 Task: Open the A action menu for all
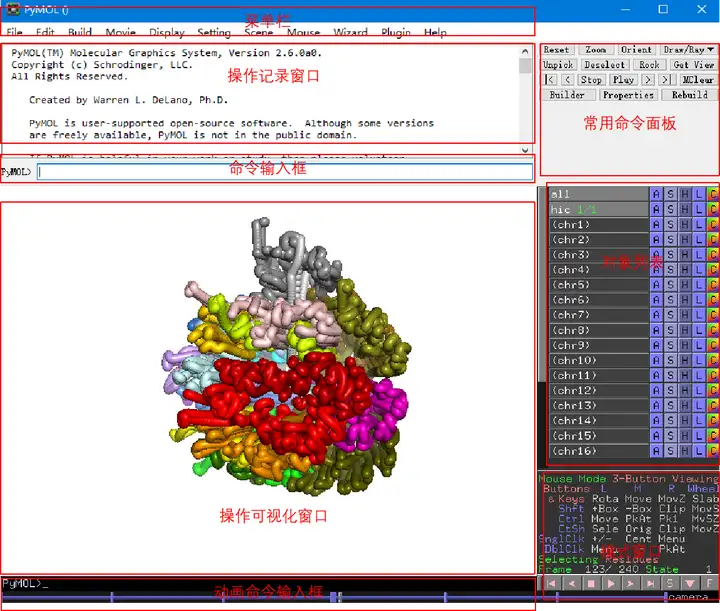[656, 194]
